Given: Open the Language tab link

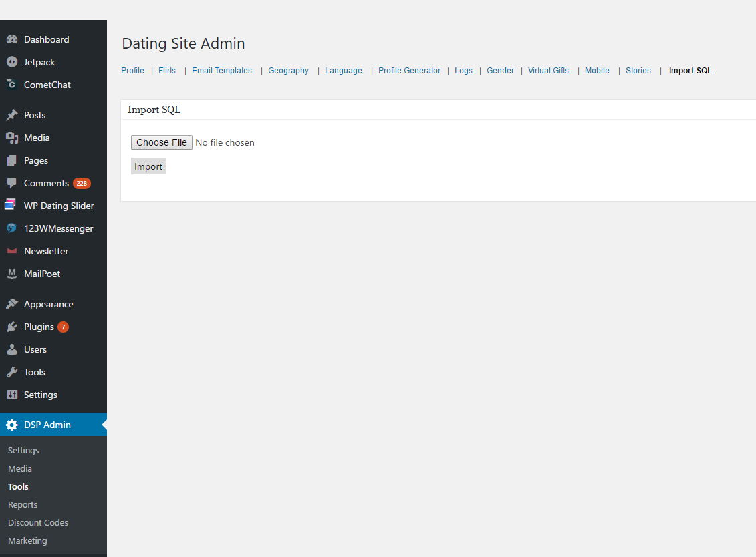Looking at the screenshot, I should click(344, 70).
